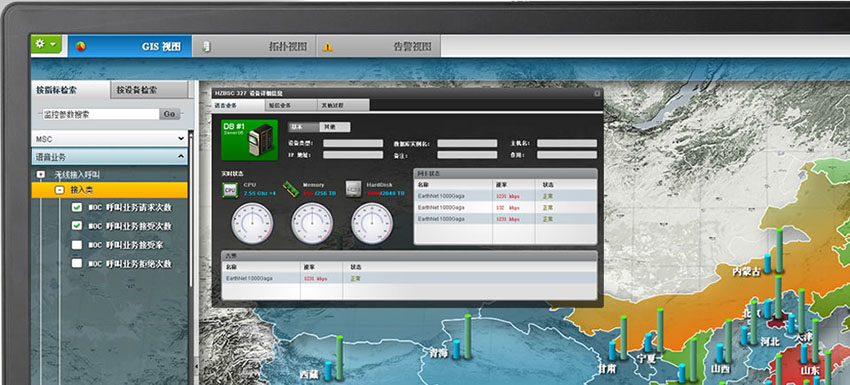Click the Memory RAM stick icon
This screenshot has width=850, height=385.
point(291,189)
